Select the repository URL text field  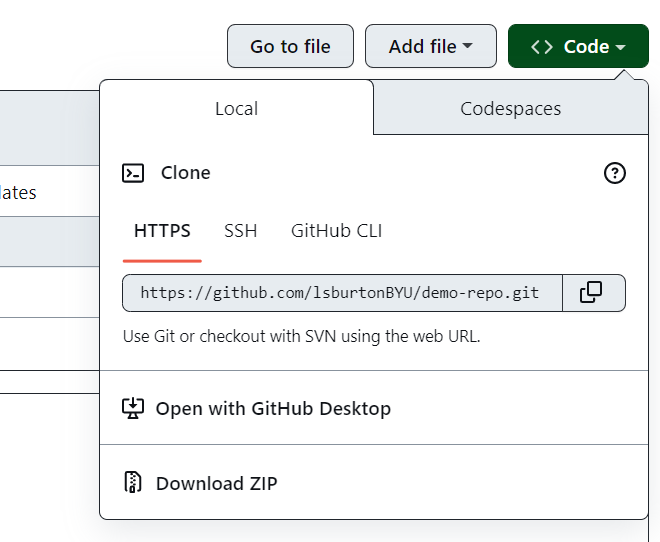(x=342, y=293)
